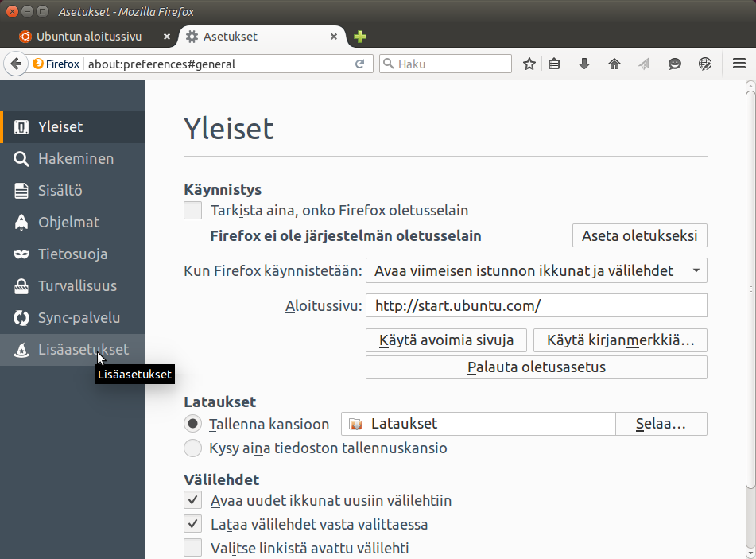Image resolution: width=756 pixels, height=559 pixels.
Task: Click the Hello chat smiley icon
Action: (x=675, y=64)
